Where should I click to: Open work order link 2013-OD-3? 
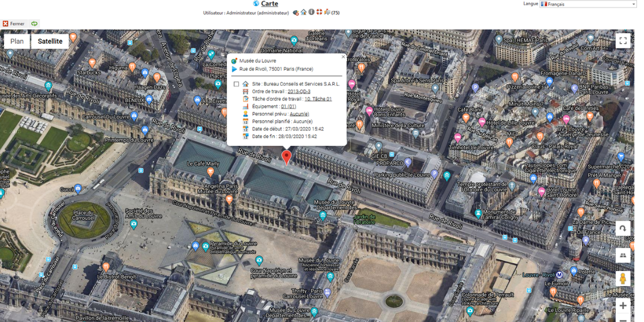point(299,92)
